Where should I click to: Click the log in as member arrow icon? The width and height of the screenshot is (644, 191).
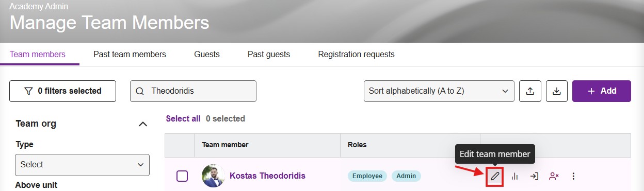click(x=534, y=176)
